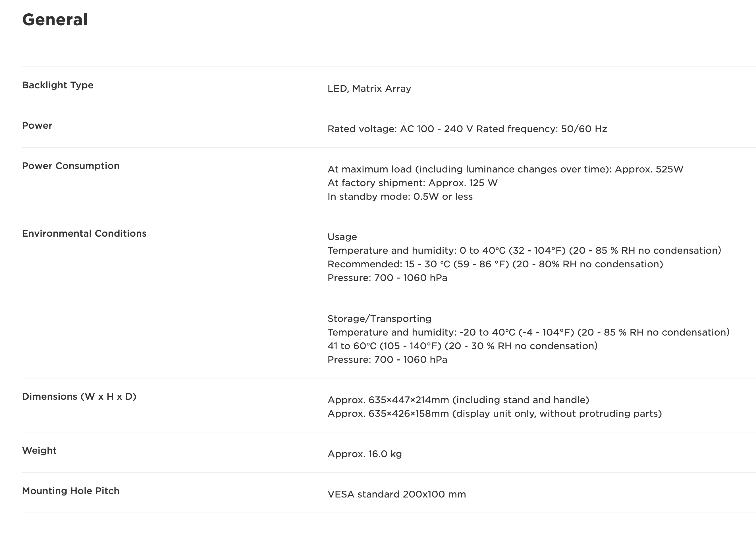Viewport: 756px width, 533px height.
Task: Click the standby mode 0.5W line
Action: (400, 197)
